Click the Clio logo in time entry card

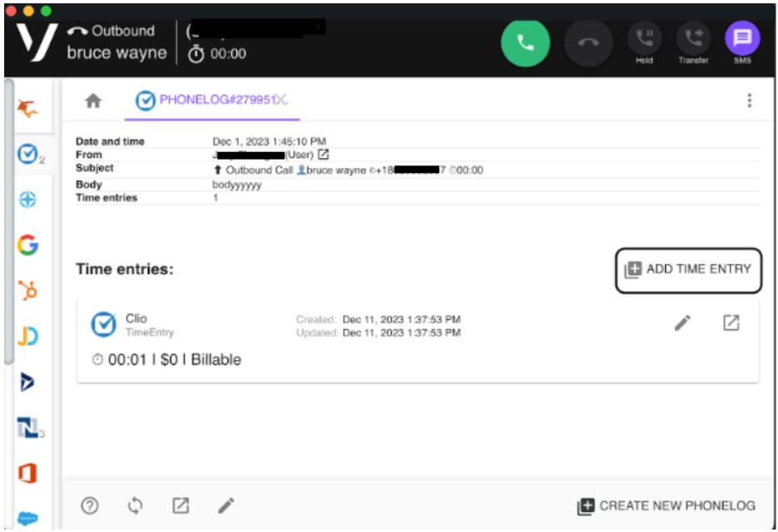(x=104, y=324)
